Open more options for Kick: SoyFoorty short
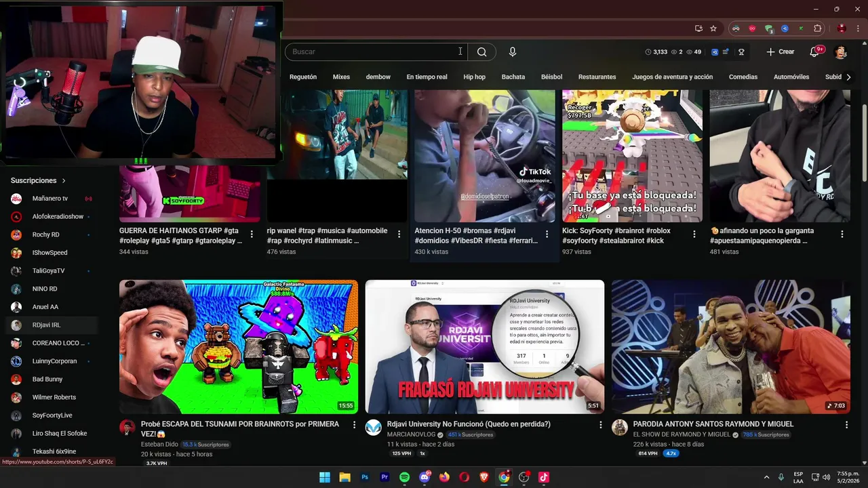Image resolution: width=868 pixels, height=488 pixels. pyautogui.click(x=694, y=234)
